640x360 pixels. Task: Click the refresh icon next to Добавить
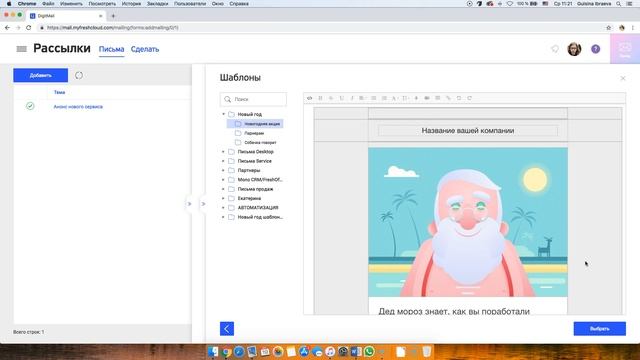[79, 75]
